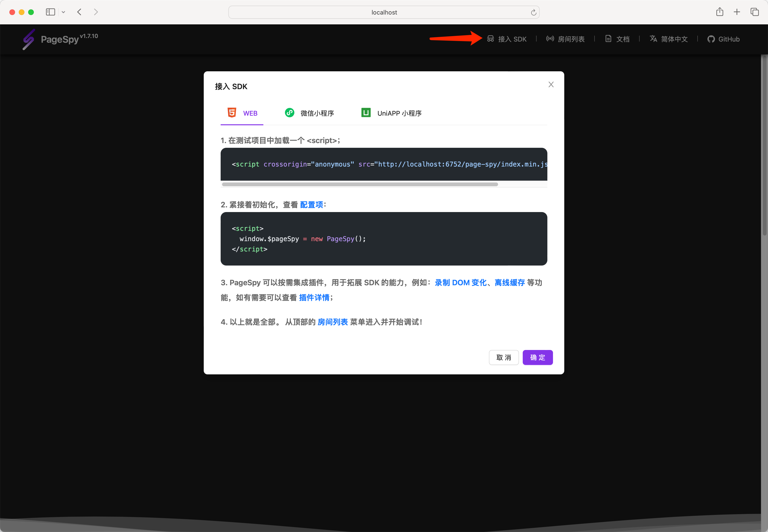768x532 pixels.
Task: Reload the page with refresh icon
Action: click(x=534, y=12)
